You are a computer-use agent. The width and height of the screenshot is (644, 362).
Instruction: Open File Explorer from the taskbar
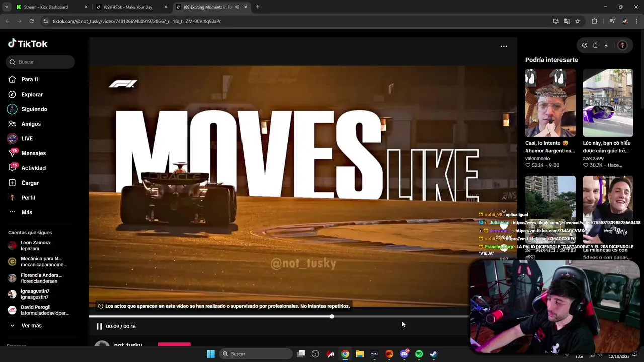point(360,354)
